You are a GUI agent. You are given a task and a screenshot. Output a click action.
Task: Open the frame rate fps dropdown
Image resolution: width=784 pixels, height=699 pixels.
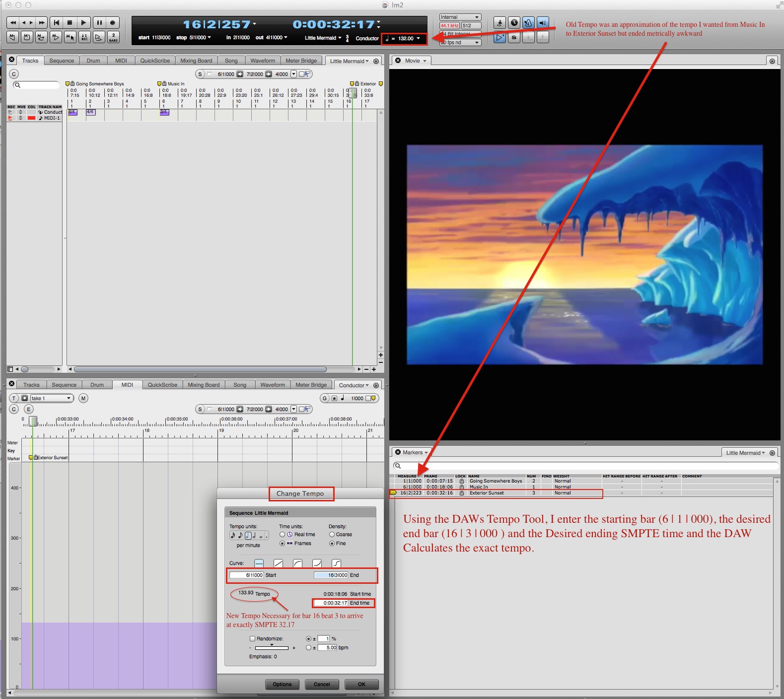[460, 43]
